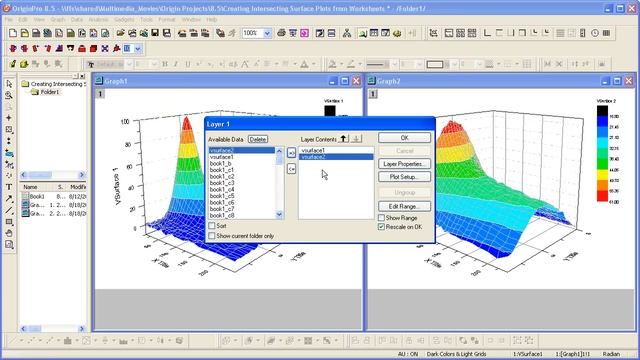Open the Format menu
640x360 pixels.
pos(167,19)
